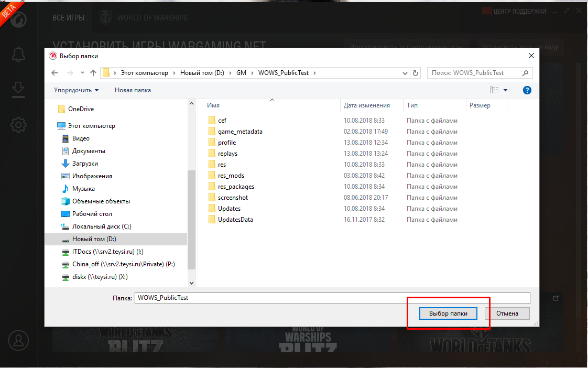Click the search magnifier icon
588x368 pixels.
526,73
